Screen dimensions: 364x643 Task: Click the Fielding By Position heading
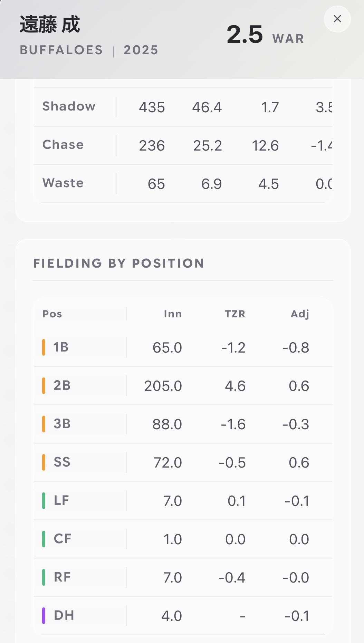tap(118, 263)
